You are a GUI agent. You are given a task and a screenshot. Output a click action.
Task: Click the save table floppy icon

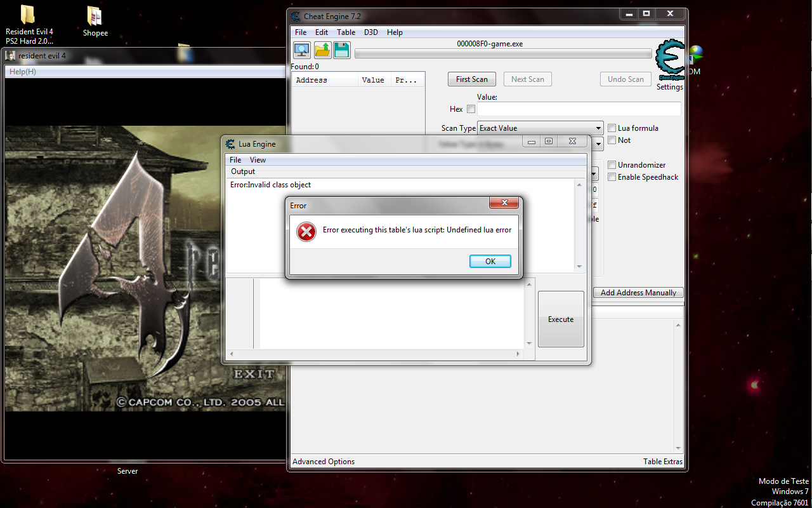pyautogui.click(x=342, y=50)
